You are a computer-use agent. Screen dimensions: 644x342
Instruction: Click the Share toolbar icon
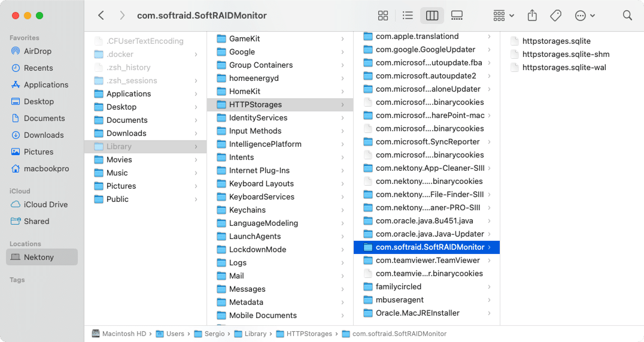coord(532,16)
